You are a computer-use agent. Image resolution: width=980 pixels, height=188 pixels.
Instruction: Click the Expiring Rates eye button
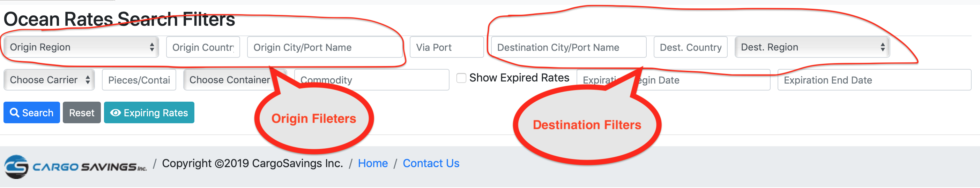[x=149, y=113]
